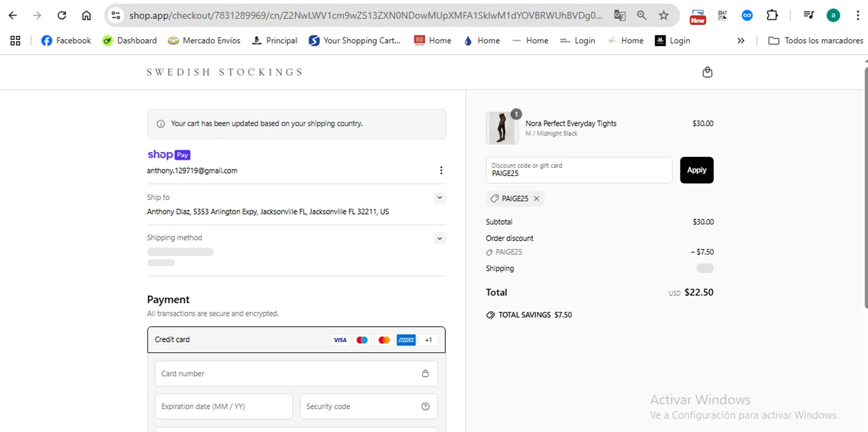View site information icon in address bar

tap(116, 16)
